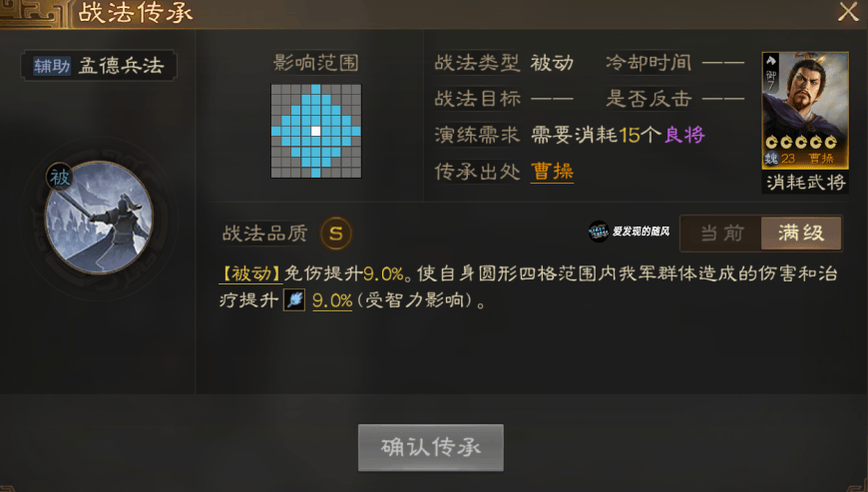The image size is (868, 492).
Task: Click the 被 passive badge on skill icon
Action: (59, 177)
